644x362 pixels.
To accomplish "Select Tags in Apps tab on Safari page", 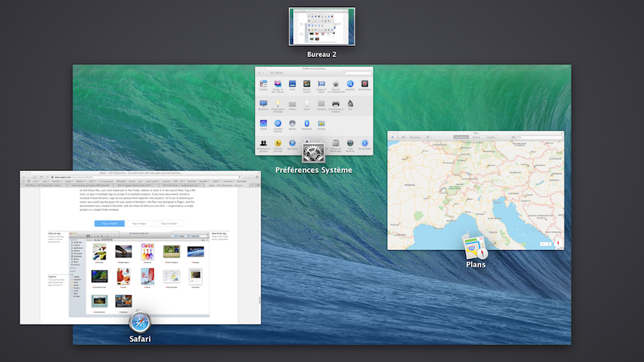I will pyautogui.click(x=138, y=224).
